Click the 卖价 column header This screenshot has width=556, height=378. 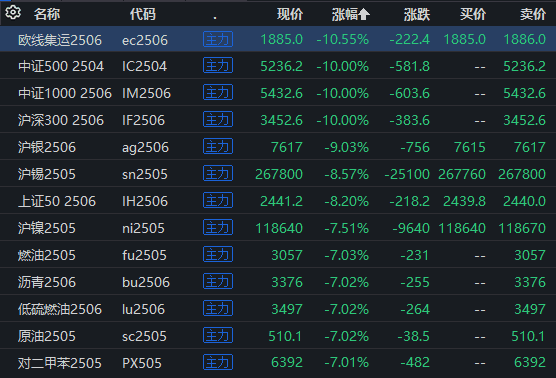click(533, 15)
